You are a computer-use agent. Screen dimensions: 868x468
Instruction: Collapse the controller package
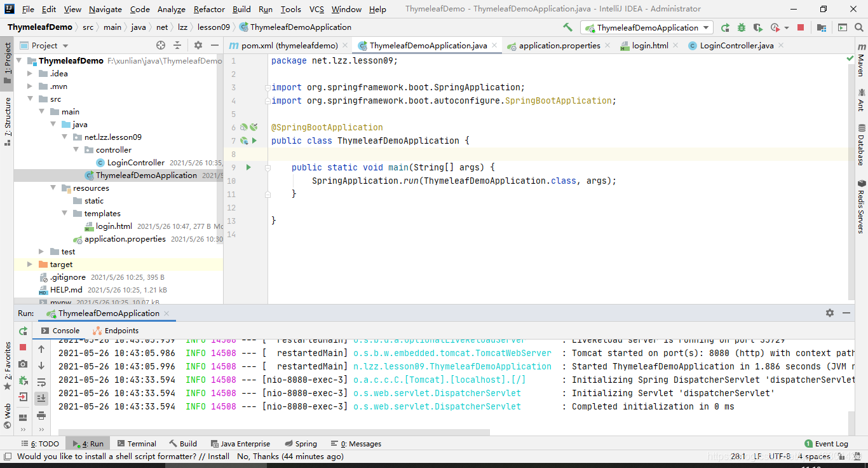click(x=76, y=150)
